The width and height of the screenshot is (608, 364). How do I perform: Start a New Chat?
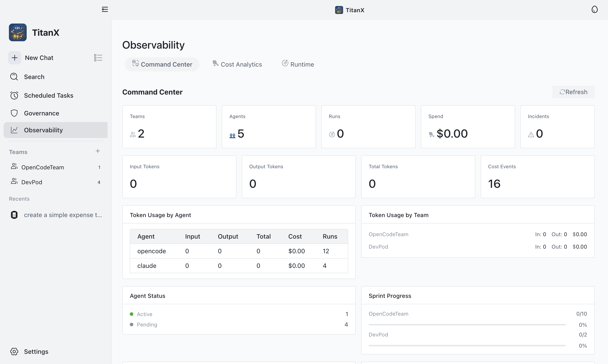tap(39, 58)
